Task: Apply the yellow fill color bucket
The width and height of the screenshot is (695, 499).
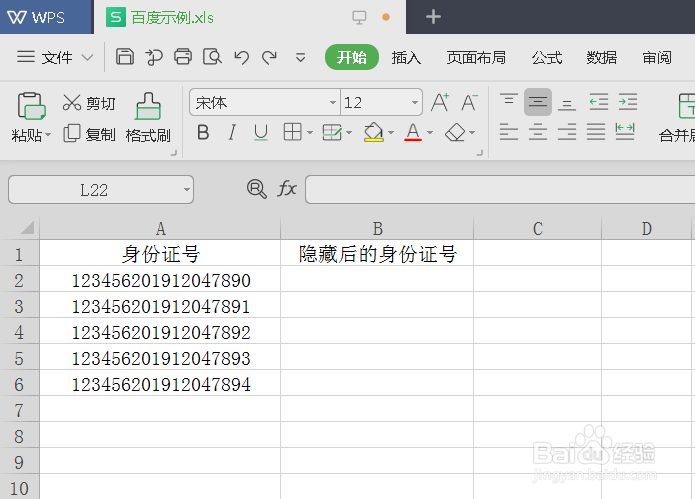Action: point(373,132)
